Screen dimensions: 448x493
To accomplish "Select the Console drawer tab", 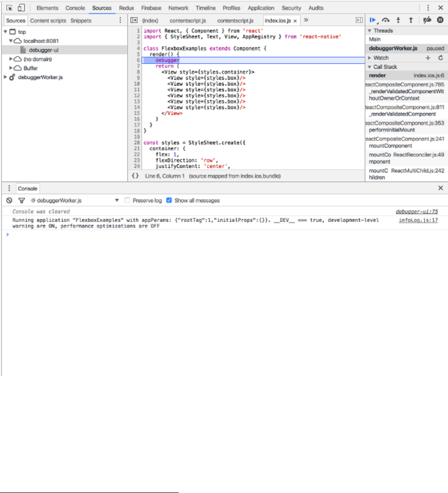I will point(27,189).
